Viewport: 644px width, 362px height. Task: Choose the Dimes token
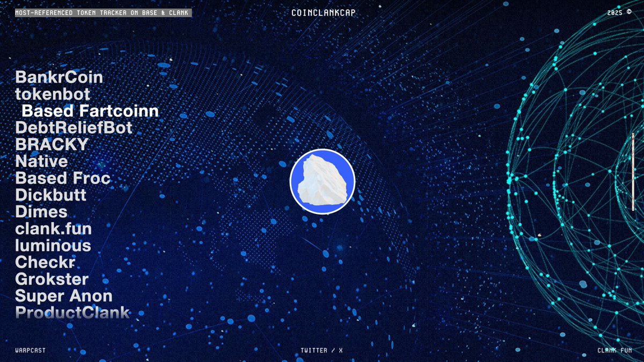tap(41, 211)
